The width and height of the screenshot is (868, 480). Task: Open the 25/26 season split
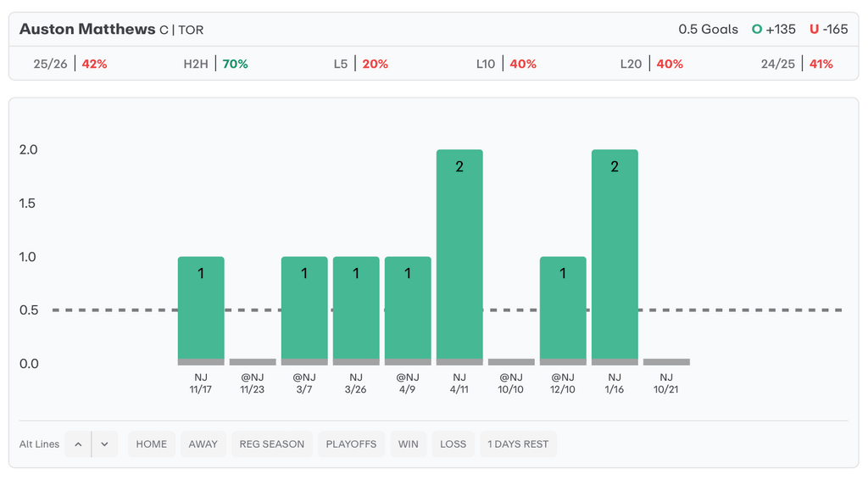pyautogui.click(x=70, y=64)
